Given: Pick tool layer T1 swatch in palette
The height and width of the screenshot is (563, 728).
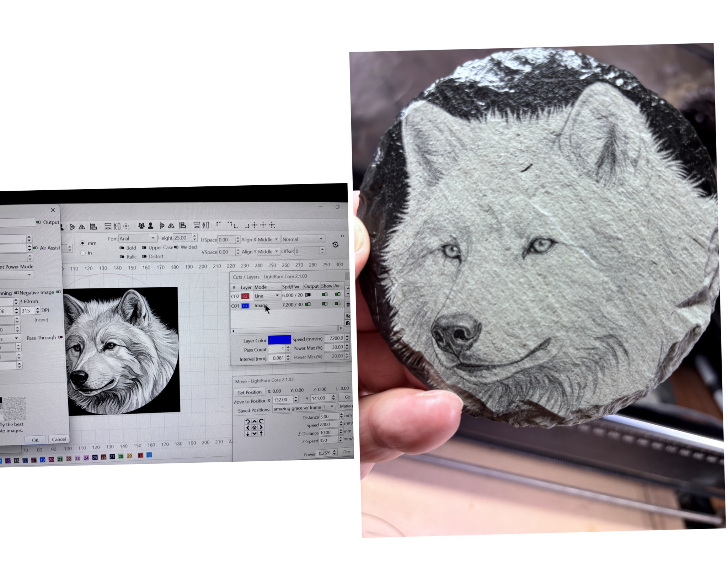Looking at the screenshot, I should coord(140,455).
